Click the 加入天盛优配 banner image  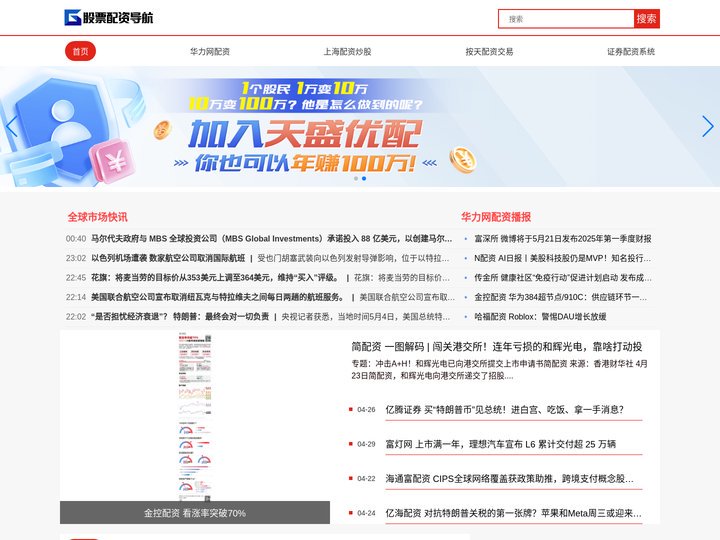[x=360, y=127]
